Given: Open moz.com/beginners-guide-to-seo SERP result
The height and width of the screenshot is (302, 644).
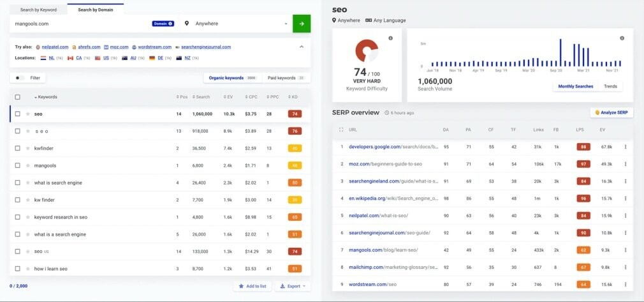Looking at the screenshot, I should [x=385, y=163].
